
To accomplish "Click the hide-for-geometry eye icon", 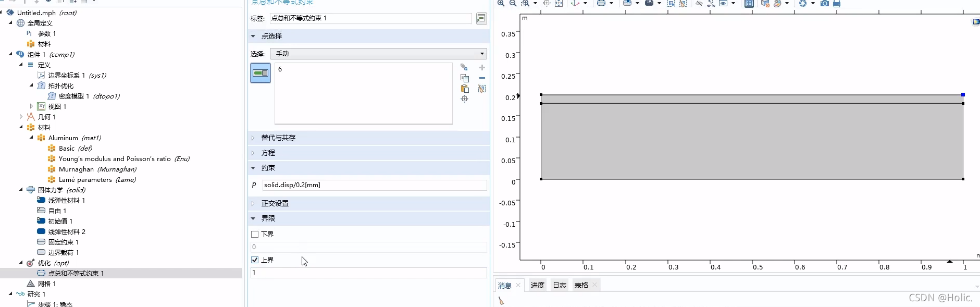I will (699, 3).
